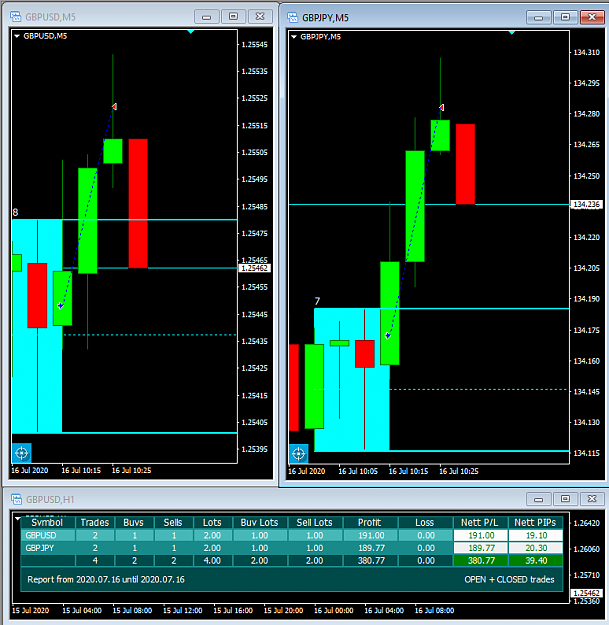This screenshot has width=609, height=625.
Task: Close the GBPJPY,M5 chart window
Action: (x=592, y=18)
